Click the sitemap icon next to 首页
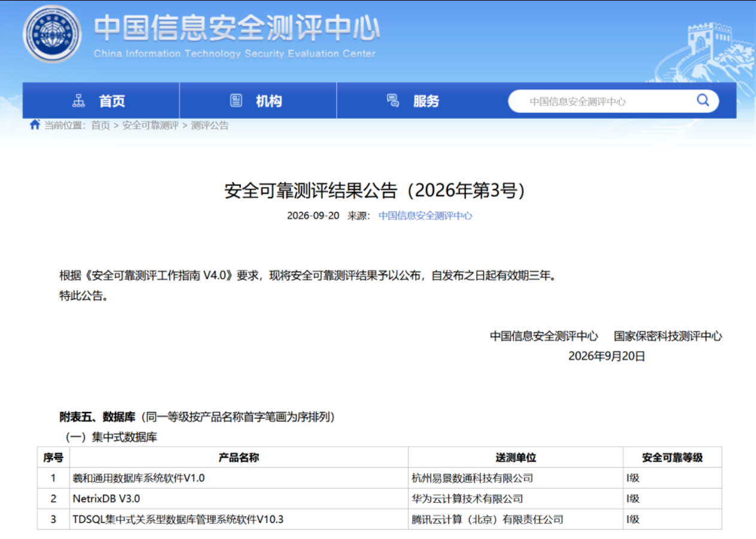 [x=78, y=101]
